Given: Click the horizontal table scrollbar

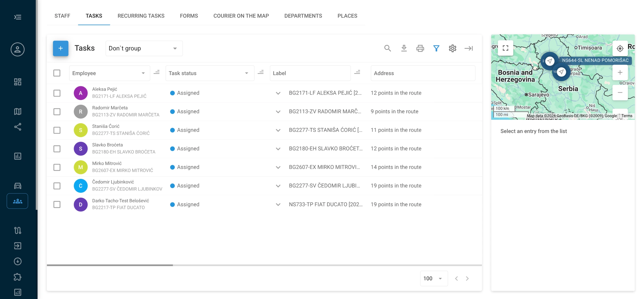Looking at the screenshot, I should coord(110,265).
